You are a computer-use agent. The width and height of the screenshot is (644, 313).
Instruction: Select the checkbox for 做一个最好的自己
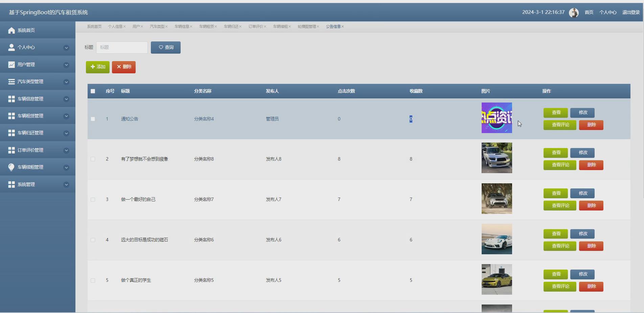(93, 200)
